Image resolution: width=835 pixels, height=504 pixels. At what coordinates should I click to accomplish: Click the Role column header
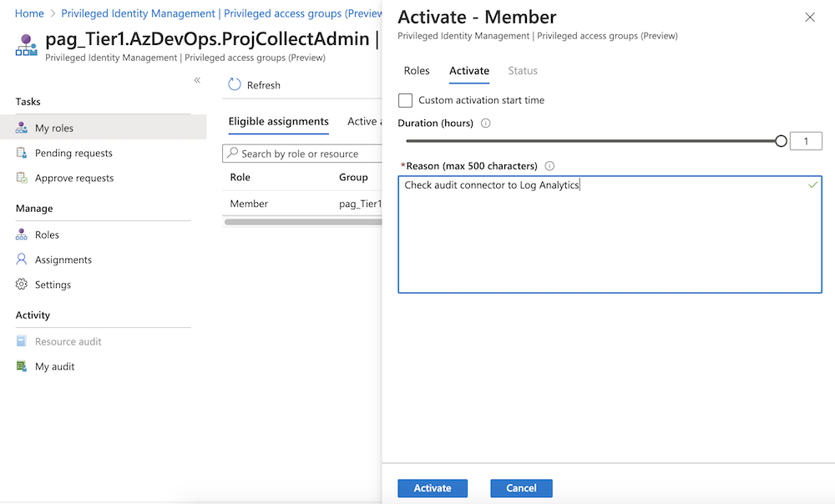(240, 177)
